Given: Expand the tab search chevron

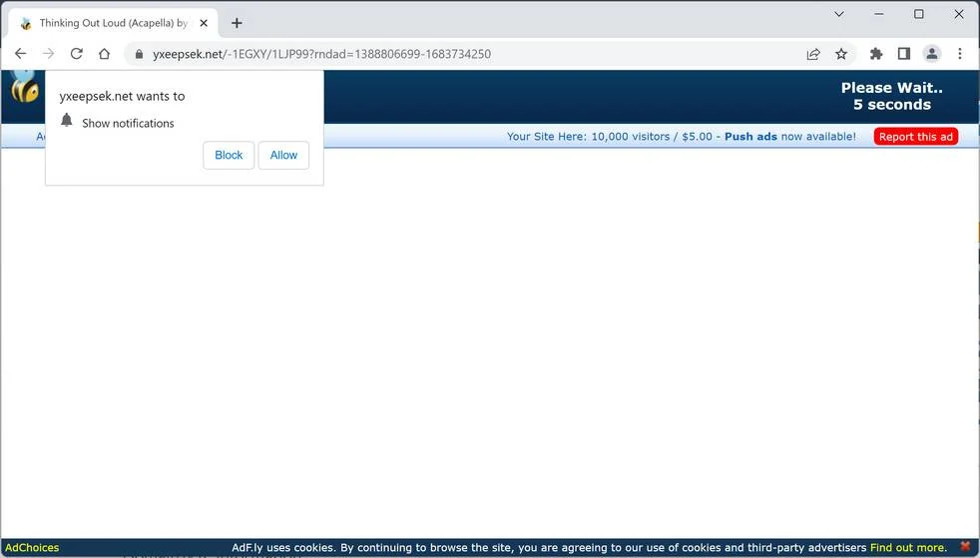Looking at the screenshot, I should coord(838,14).
